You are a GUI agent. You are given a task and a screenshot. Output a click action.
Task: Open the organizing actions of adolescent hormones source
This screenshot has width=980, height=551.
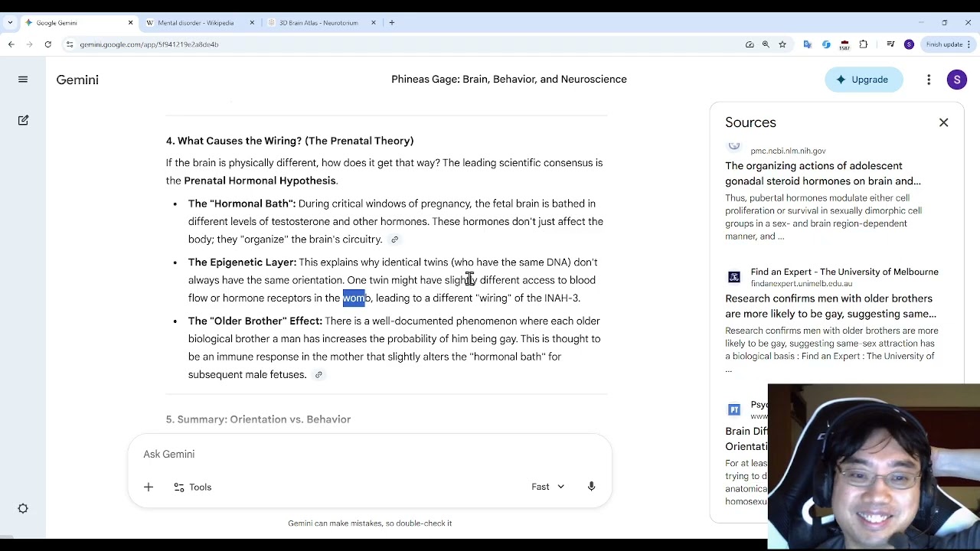(x=823, y=174)
